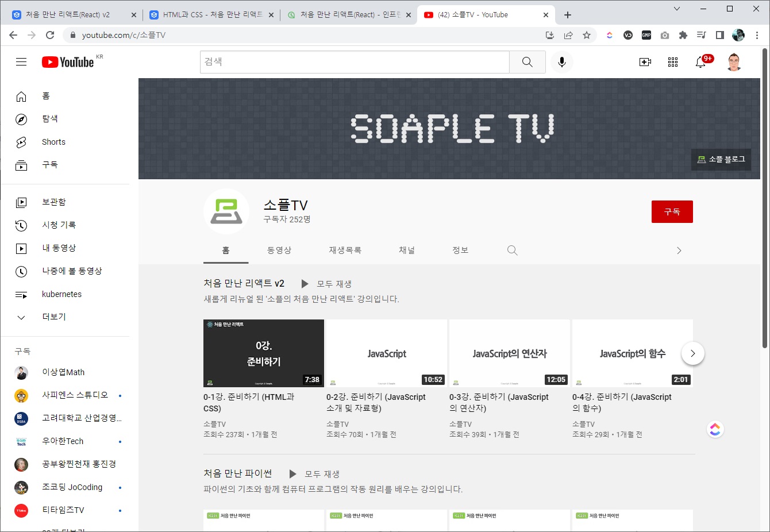Open the kubernetes playlist in sidebar
Viewport: 770px width, 532px height.
[x=65, y=294]
